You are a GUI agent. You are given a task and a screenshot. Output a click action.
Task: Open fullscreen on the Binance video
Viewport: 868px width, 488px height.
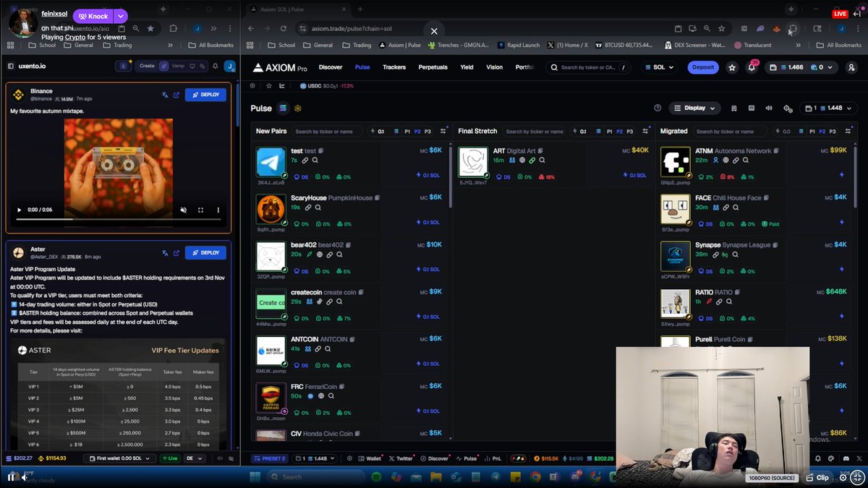coord(201,210)
